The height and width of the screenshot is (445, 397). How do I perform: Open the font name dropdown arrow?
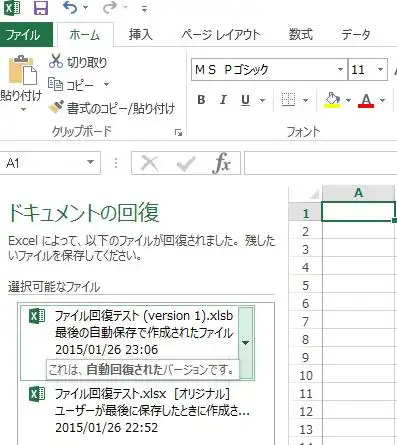coord(340,70)
